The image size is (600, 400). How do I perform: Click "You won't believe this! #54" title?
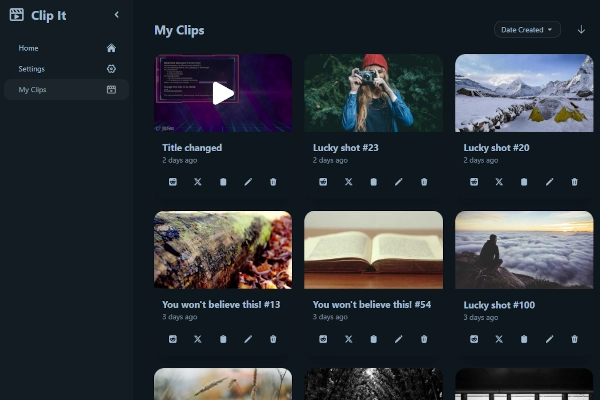(x=372, y=305)
